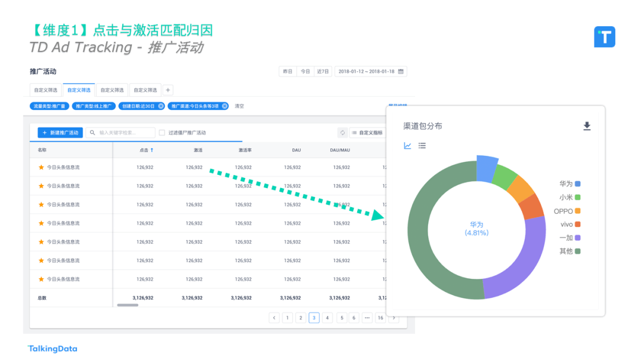Click the refresh icon above the data table

(342, 133)
